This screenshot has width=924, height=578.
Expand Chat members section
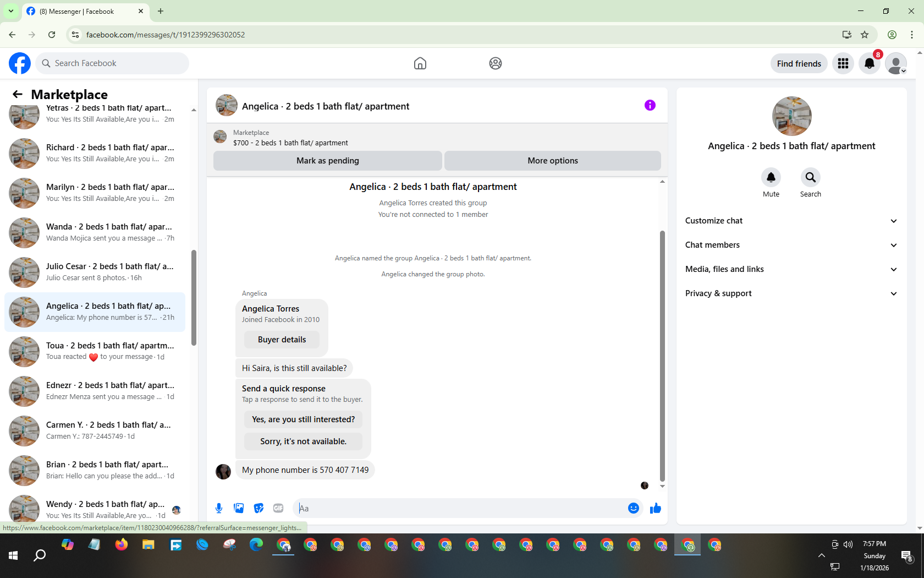click(x=791, y=245)
